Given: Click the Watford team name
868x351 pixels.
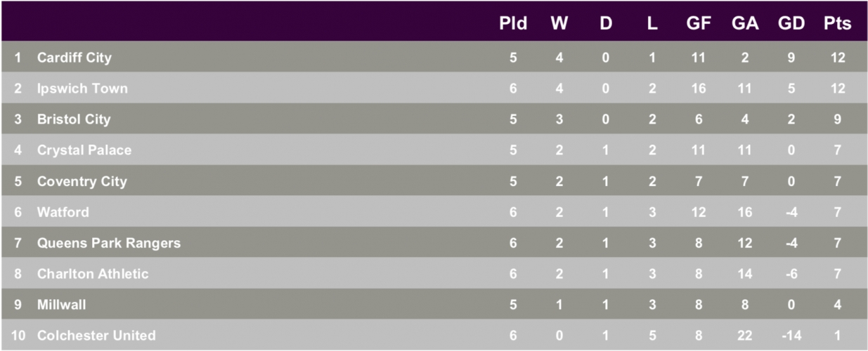Looking at the screenshot, I should [63, 212].
